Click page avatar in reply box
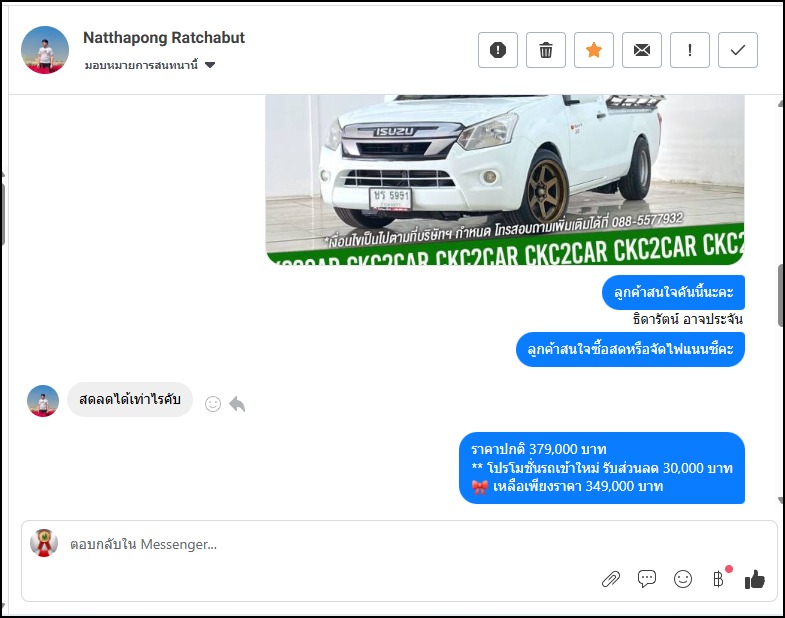 coord(44,543)
